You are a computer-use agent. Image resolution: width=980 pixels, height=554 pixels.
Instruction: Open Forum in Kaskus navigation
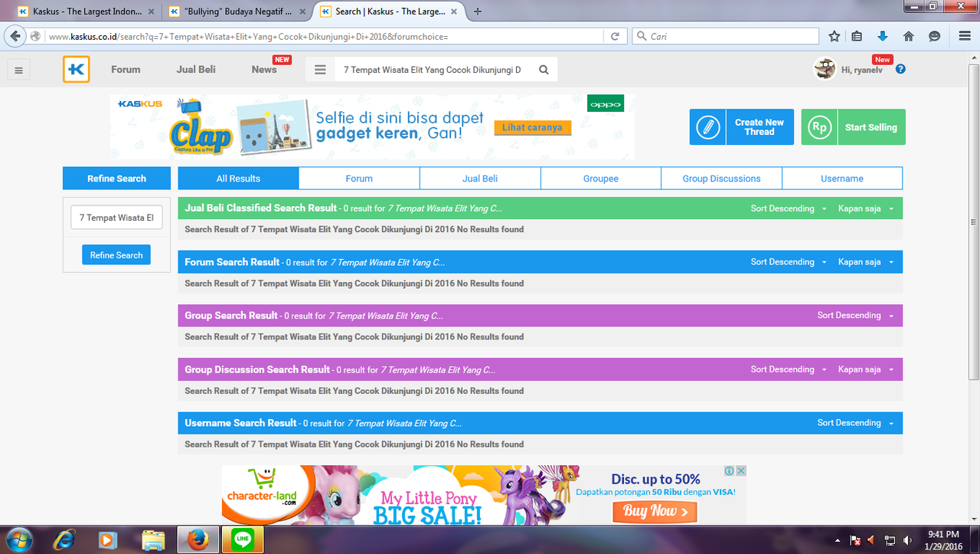[126, 70]
